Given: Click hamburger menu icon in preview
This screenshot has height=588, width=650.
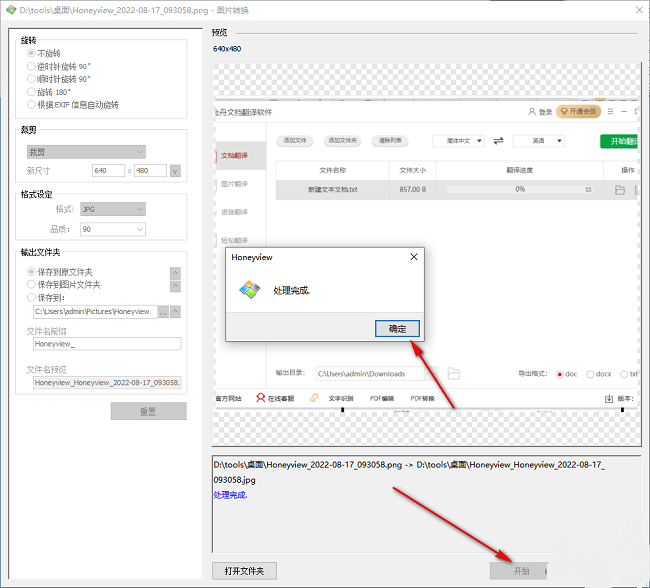Looking at the screenshot, I should pyautogui.click(x=610, y=112).
